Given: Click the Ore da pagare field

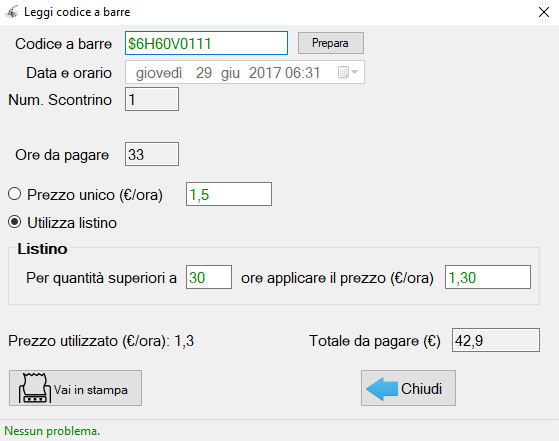Looking at the screenshot, I should 152,154.
